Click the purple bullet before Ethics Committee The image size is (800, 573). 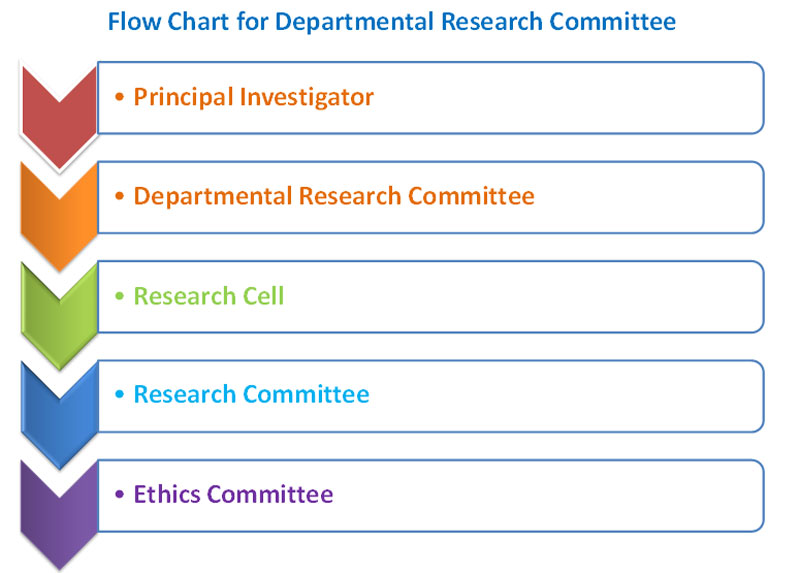(120, 494)
